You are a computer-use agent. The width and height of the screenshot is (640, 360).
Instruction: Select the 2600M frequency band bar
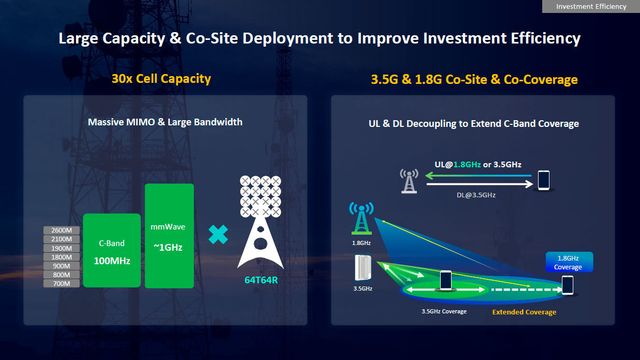click(x=62, y=230)
